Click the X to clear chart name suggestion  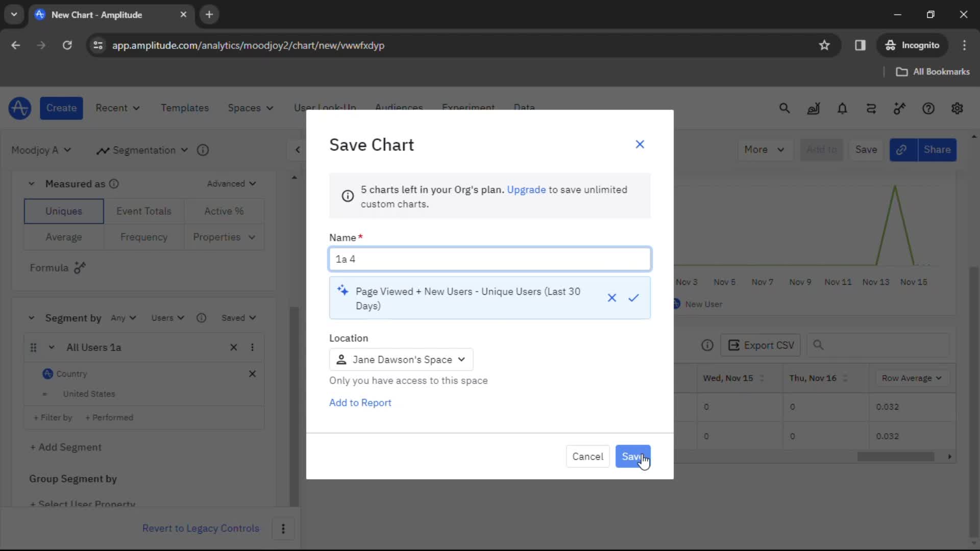610,298
